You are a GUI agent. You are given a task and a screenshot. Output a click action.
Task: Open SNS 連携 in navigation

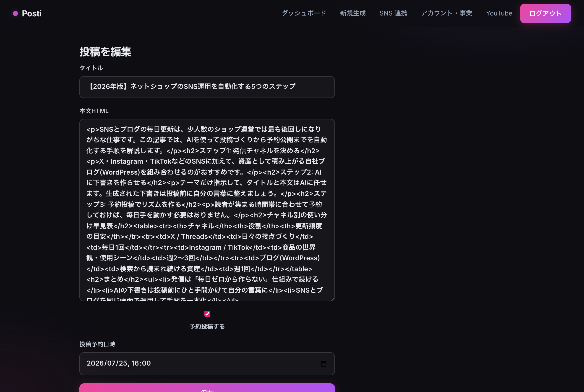393,13
